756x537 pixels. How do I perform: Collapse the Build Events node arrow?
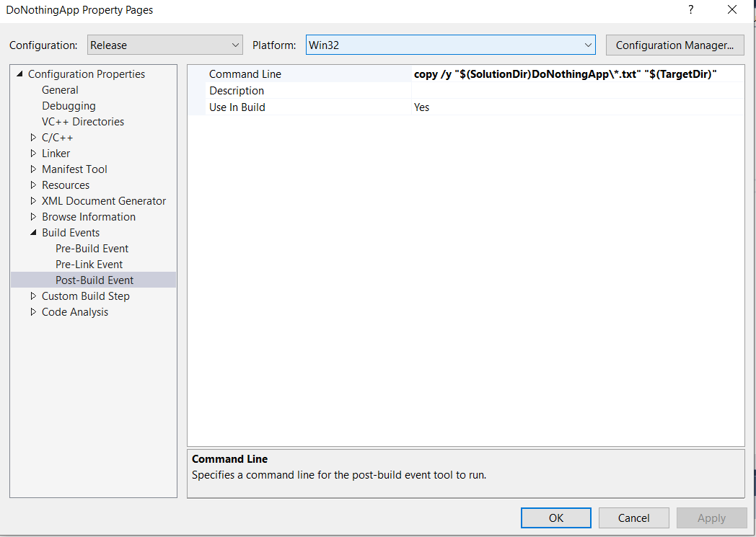33,233
